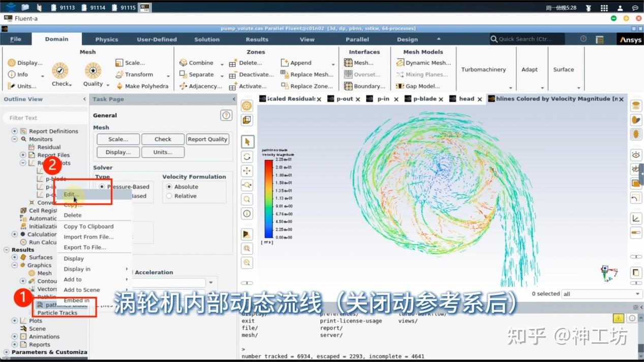Open the Physics ribbon tab

pos(107,40)
